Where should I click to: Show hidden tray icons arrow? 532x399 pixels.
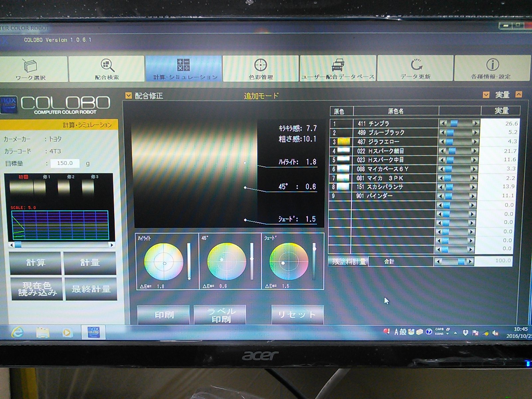click(455, 333)
